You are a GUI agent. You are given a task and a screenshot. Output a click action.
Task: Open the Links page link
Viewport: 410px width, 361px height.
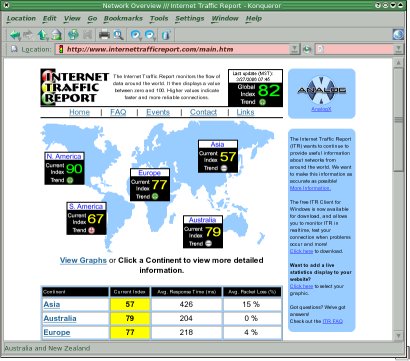(245, 112)
